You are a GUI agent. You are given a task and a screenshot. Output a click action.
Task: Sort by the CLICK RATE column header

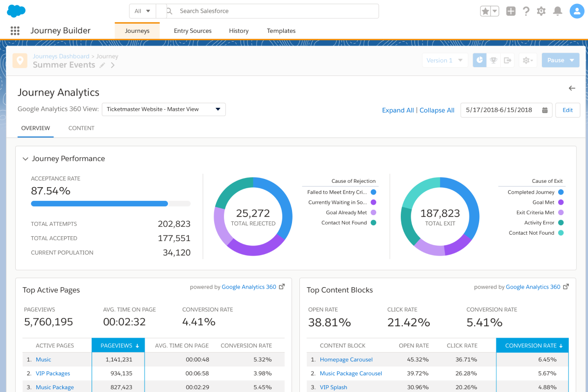pos(462,345)
